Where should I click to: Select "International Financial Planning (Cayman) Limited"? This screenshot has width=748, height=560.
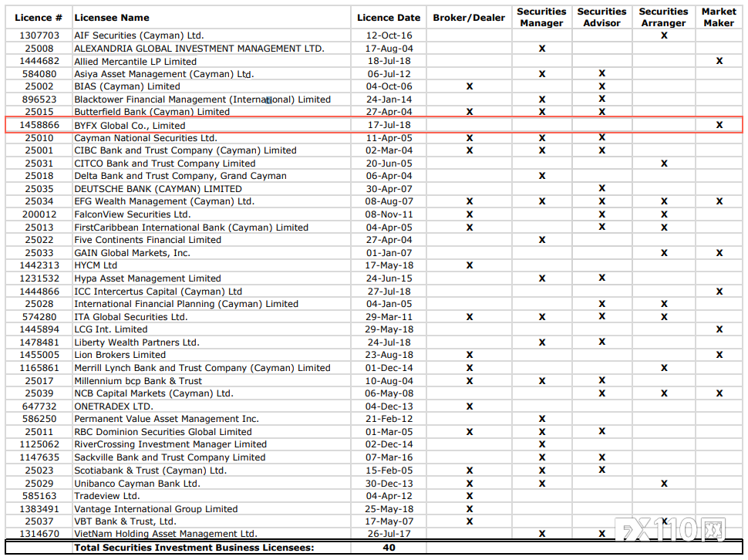click(186, 304)
